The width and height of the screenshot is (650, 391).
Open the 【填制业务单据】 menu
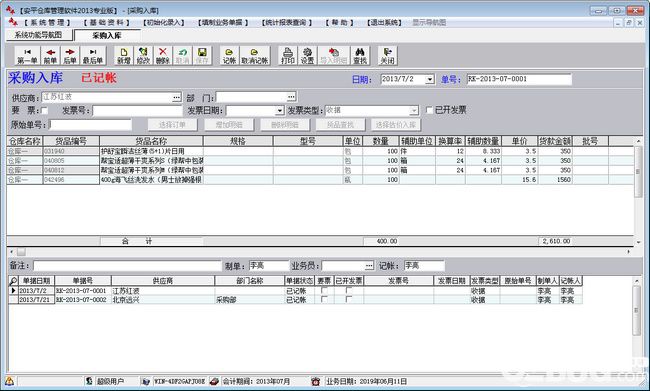223,22
